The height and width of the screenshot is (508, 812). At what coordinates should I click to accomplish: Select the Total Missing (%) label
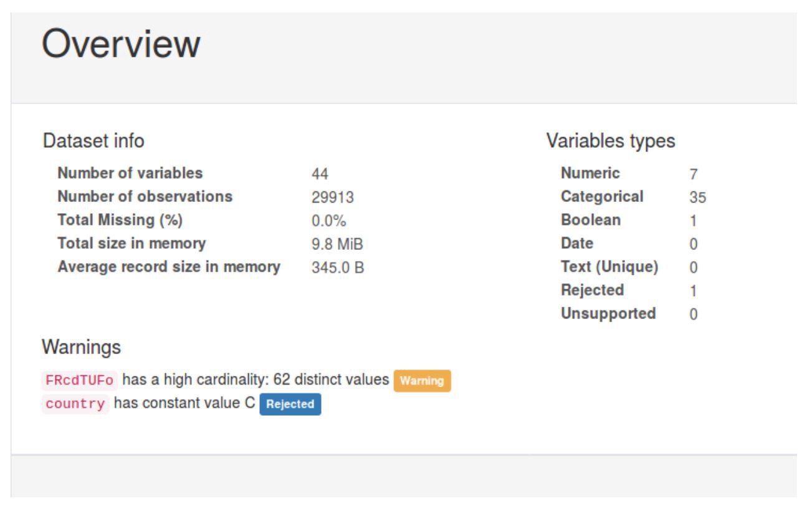(x=120, y=220)
